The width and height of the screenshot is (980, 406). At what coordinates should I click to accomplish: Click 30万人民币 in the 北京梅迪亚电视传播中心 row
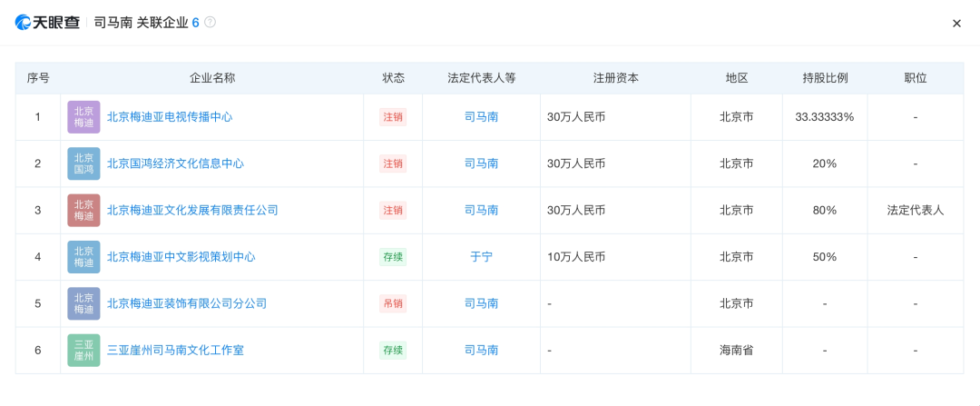576,117
